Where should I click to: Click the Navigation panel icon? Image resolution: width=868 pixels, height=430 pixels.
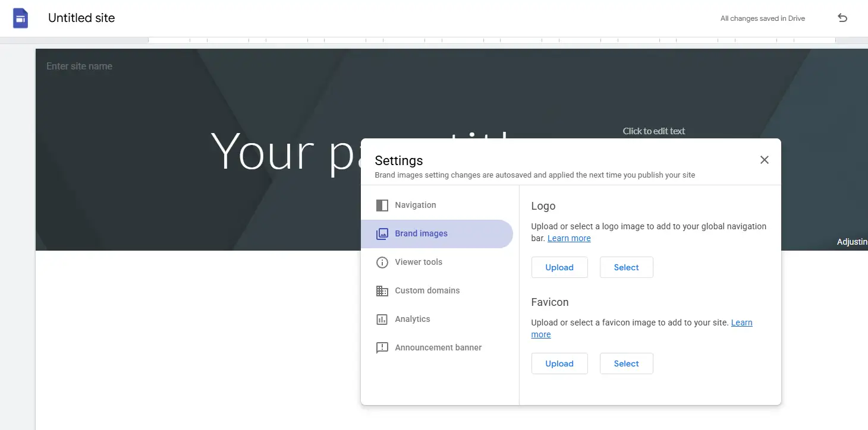click(x=382, y=205)
